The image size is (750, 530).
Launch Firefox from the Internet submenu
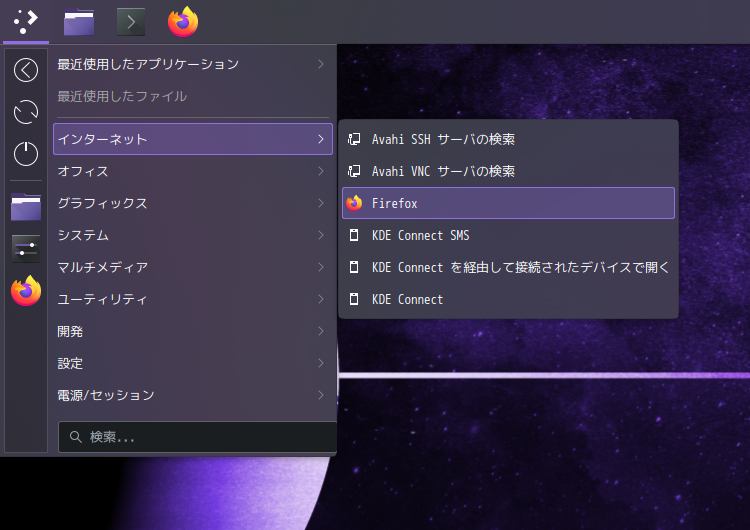tap(508, 203)
